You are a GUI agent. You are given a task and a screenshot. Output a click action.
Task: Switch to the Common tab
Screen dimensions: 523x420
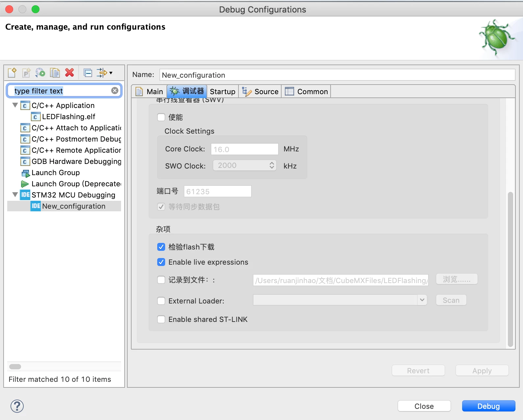(x=306, y=92)
